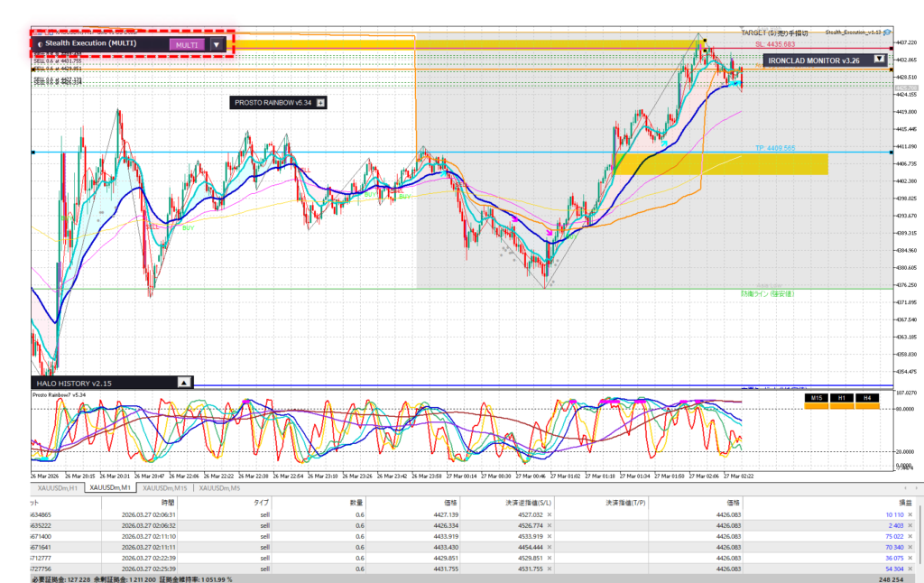Open the XAUUSDm,M5 chart tab

click(219, 488)
